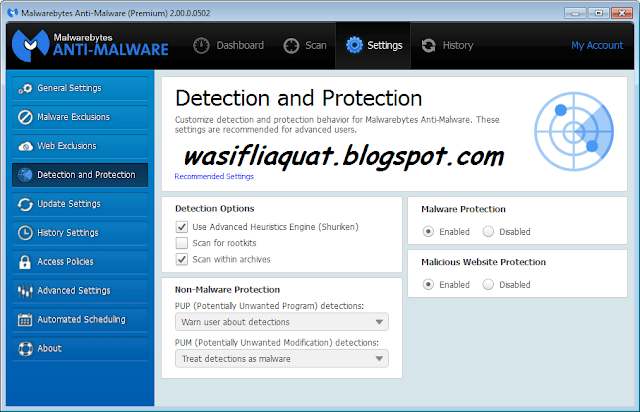Maximize the Malwarebytes window

598,13
